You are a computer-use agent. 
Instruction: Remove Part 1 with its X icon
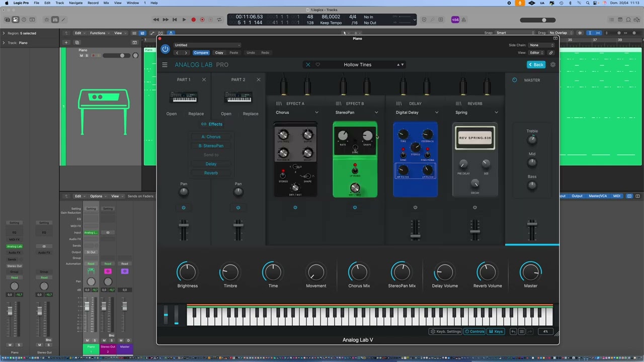tap(204, 79)
